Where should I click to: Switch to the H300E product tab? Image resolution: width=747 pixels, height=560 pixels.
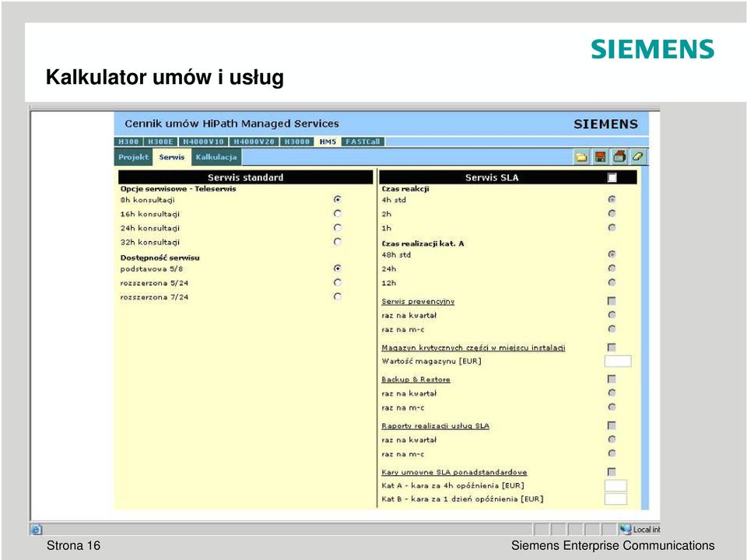(160, 142)
